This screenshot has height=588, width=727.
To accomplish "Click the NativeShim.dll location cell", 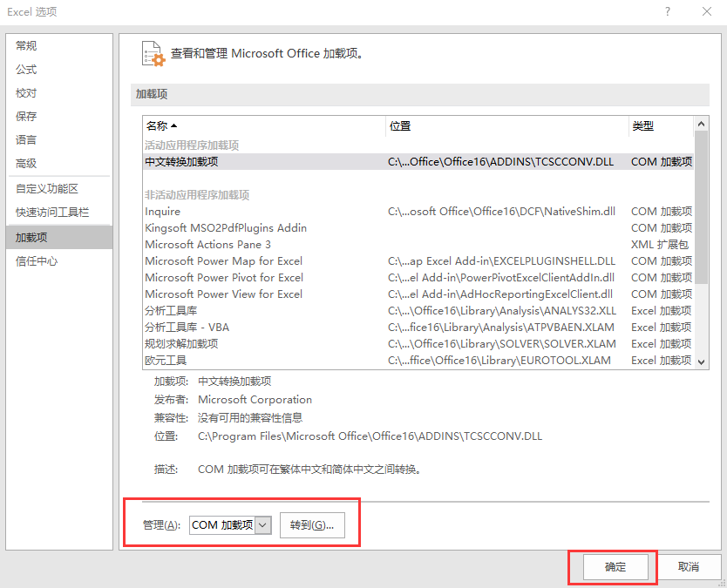I will (501, 212).
